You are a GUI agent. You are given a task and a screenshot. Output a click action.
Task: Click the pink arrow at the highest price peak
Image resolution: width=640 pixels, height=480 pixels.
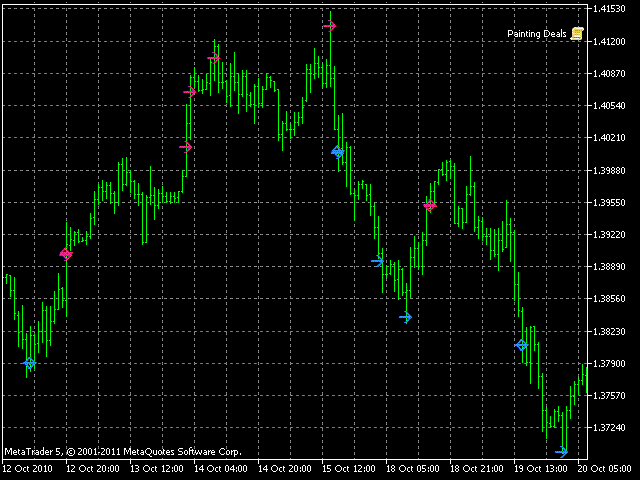[x=329, y=26]
